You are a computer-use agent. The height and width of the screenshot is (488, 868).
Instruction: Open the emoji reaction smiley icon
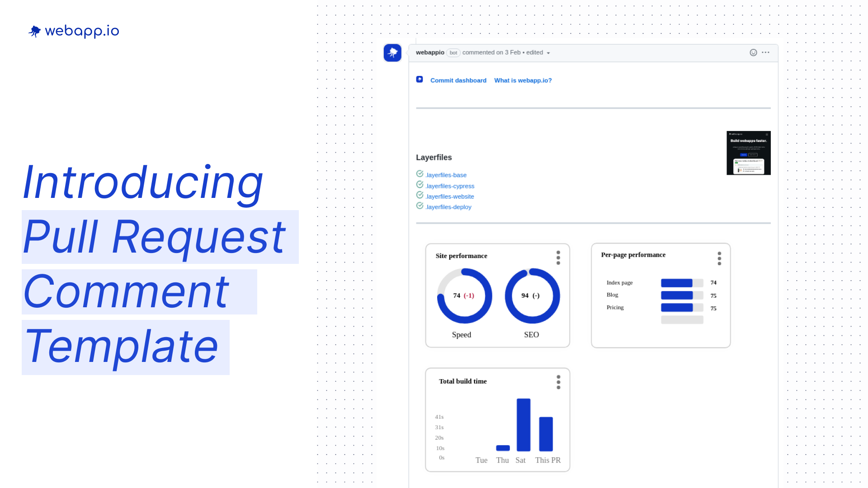[x=753, y=52]
